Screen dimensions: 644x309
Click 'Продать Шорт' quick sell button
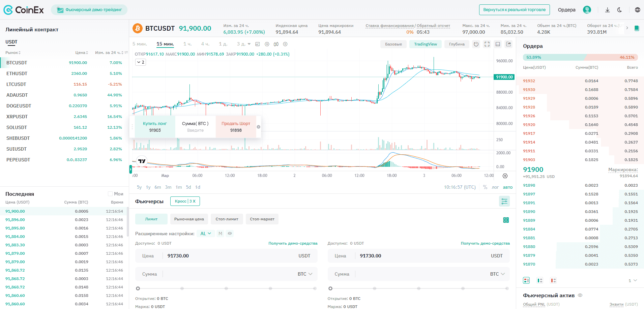(x=236, y=127)
